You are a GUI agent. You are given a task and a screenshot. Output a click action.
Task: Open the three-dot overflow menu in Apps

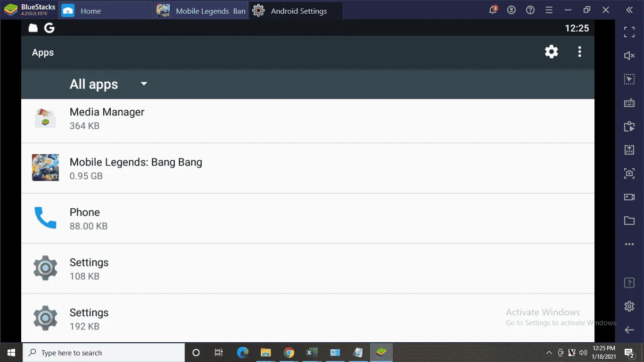point(579,52)
